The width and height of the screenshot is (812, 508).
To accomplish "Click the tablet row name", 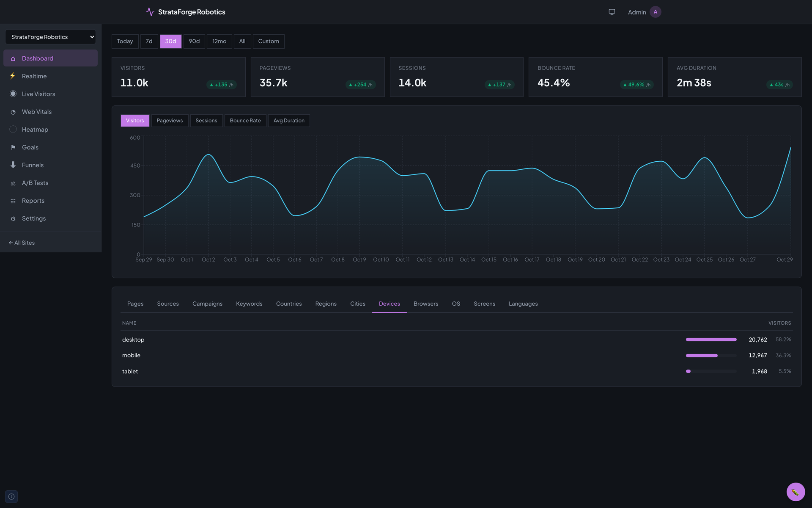I will (130, 371).
